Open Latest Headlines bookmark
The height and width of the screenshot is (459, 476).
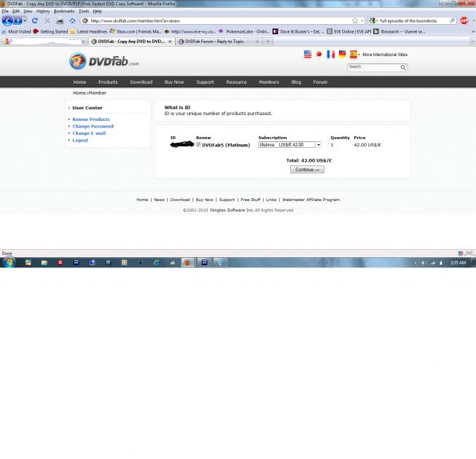(x=89, y=31)
